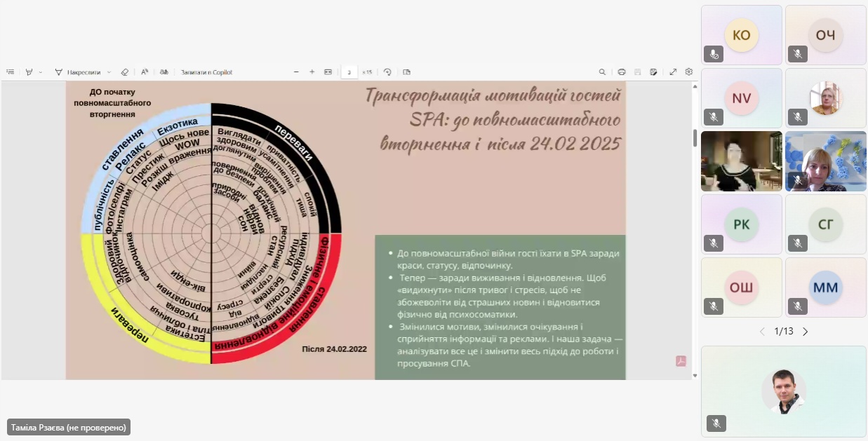Screen dimensions: 868x441
Task: Select the man's photo tile at bottom
Action: click(x=784, y=391)
